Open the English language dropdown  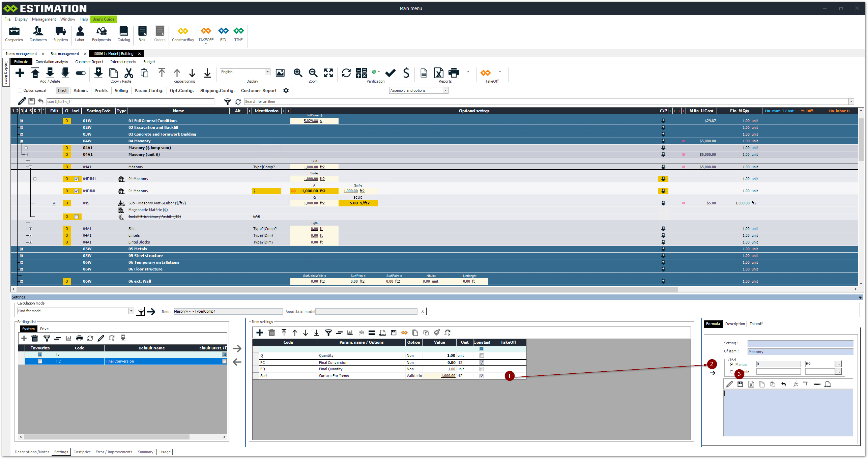(267, 72)
